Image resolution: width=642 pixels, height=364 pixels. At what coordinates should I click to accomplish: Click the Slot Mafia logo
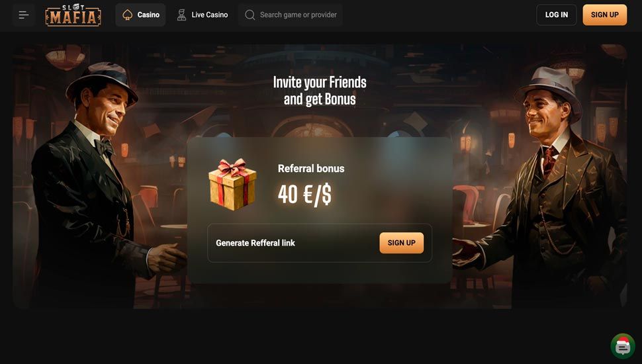[73, 15]
